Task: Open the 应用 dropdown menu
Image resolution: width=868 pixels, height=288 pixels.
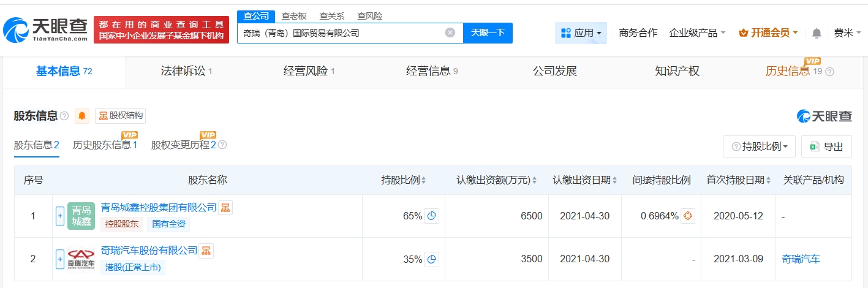Action: click(581, 33)
